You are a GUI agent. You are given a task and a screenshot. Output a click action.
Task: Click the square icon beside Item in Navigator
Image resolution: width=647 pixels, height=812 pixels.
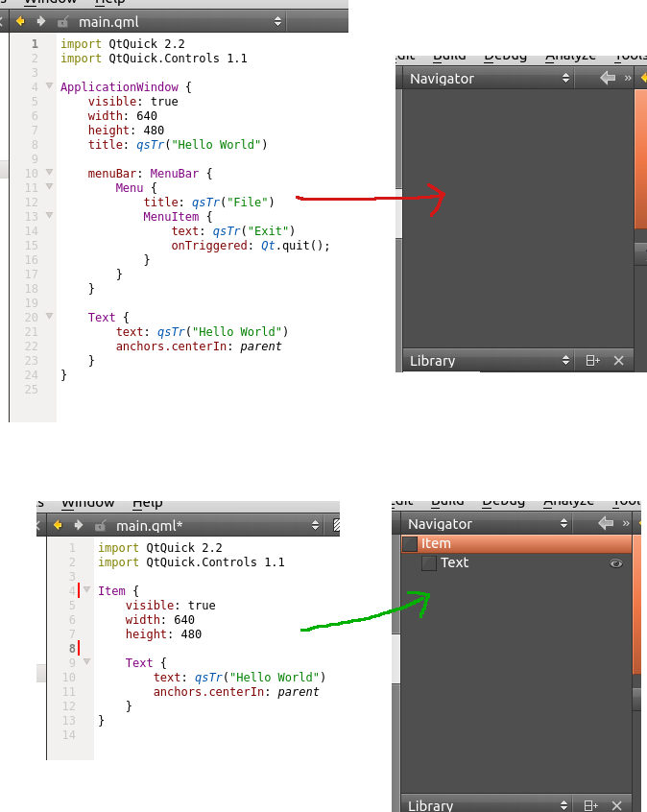[x=410, y=544]
